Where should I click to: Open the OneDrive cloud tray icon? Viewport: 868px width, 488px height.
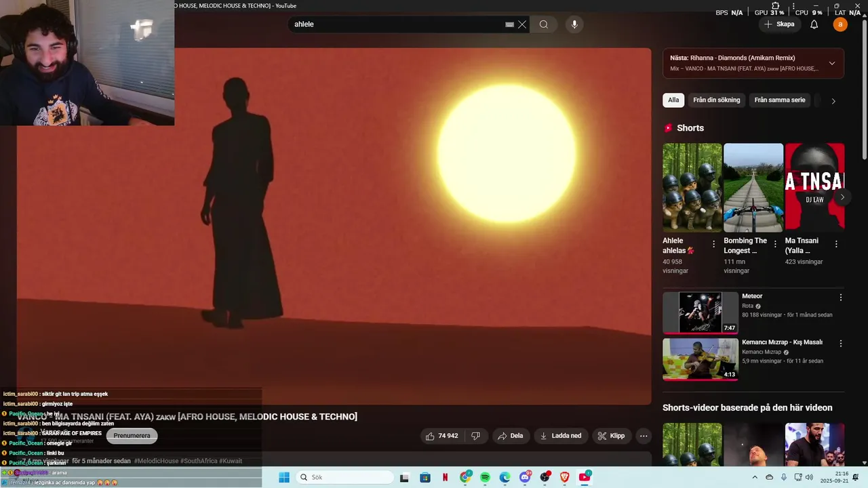769,477
